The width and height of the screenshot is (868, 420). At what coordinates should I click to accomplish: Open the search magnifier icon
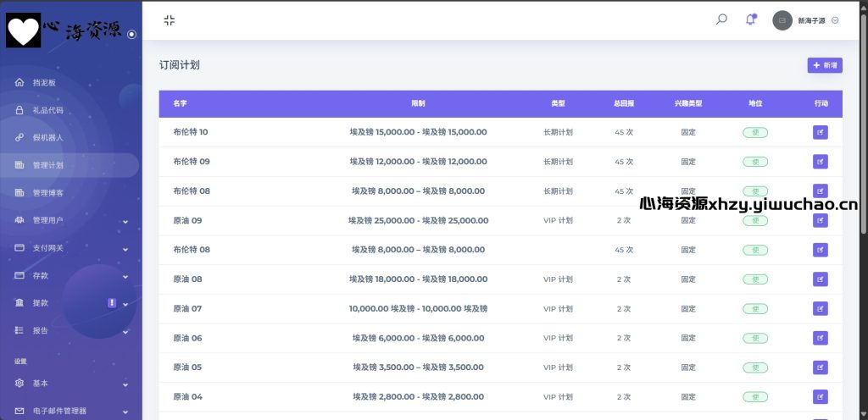721,19
